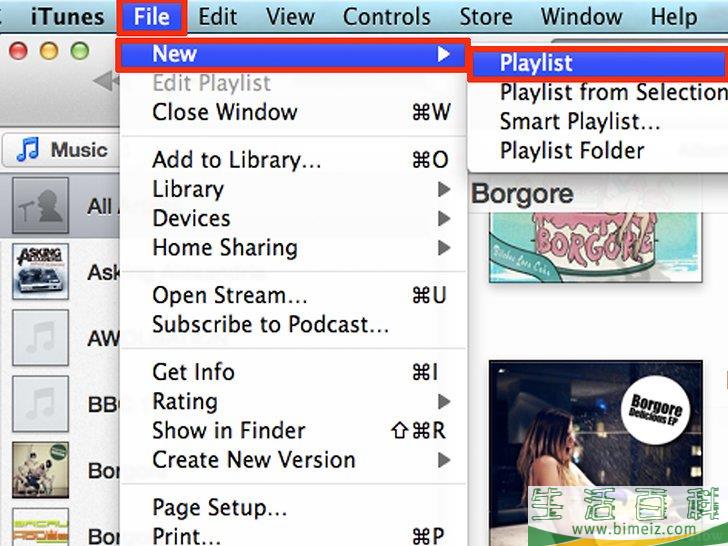Open the iTunes application menu
728x546 pixels.
click(67, 17)
